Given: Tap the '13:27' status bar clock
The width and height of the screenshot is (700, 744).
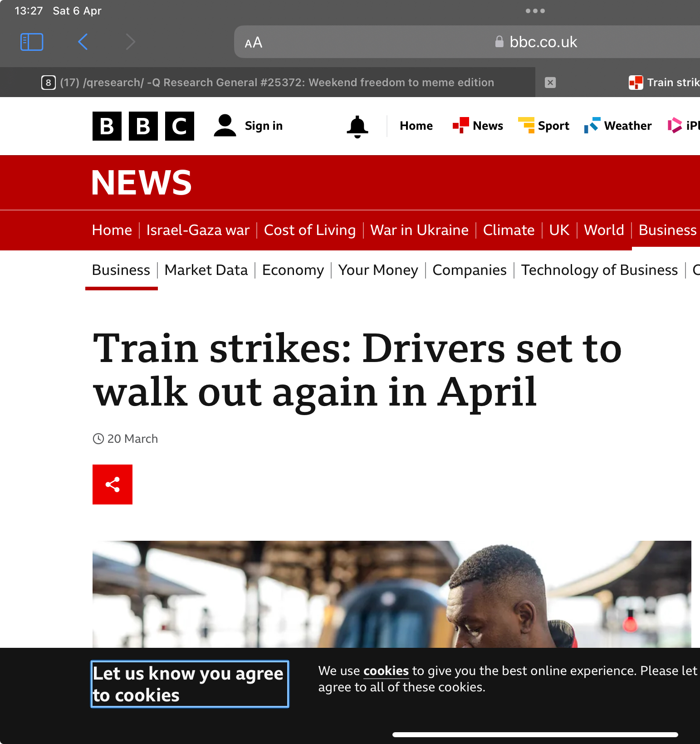Looking at the screenshot, I should [29, 11].
